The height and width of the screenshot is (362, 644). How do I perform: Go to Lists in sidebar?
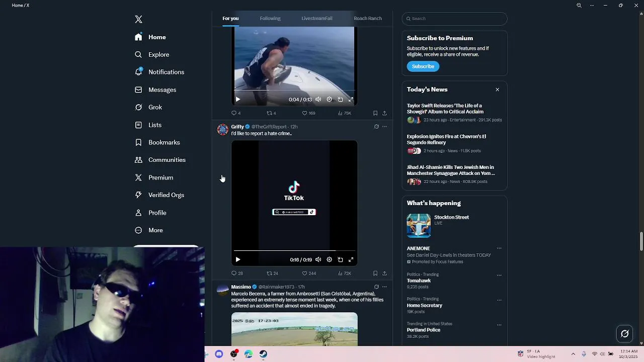(148, 125)
